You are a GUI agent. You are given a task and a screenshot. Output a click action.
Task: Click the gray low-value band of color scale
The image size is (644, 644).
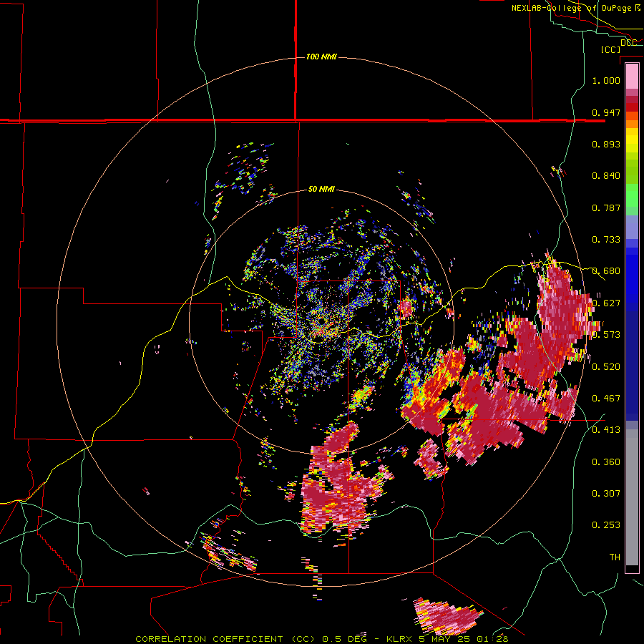tap(632, 497)
